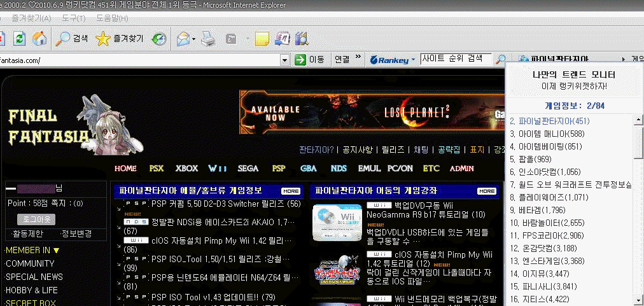Open the 채팅 chat link
Image resolution: width=644 pixels, height=306 pixels.
click(x=421, y=150)
